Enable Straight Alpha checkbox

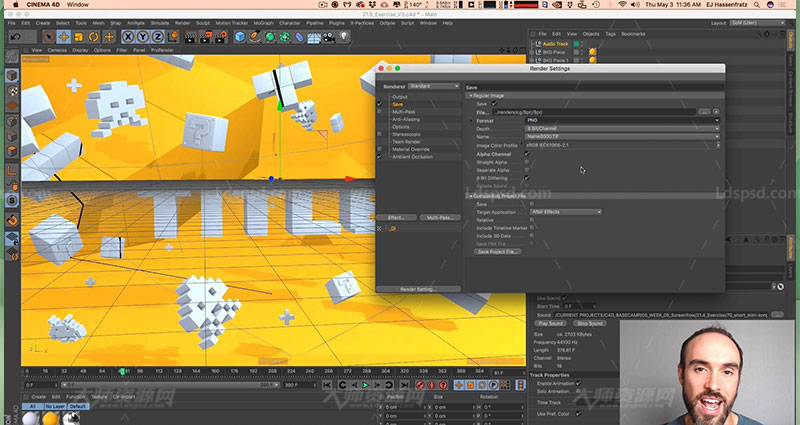point(527,162)
